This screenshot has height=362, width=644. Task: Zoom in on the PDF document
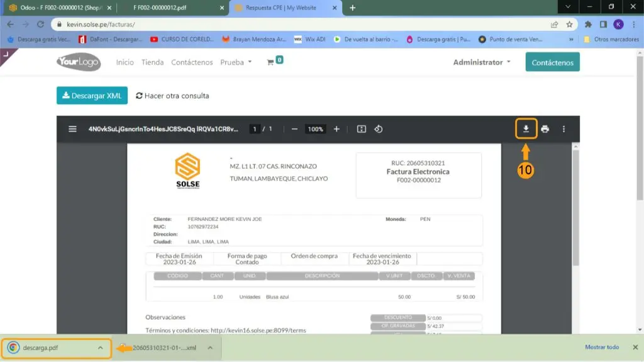(336, 129)
